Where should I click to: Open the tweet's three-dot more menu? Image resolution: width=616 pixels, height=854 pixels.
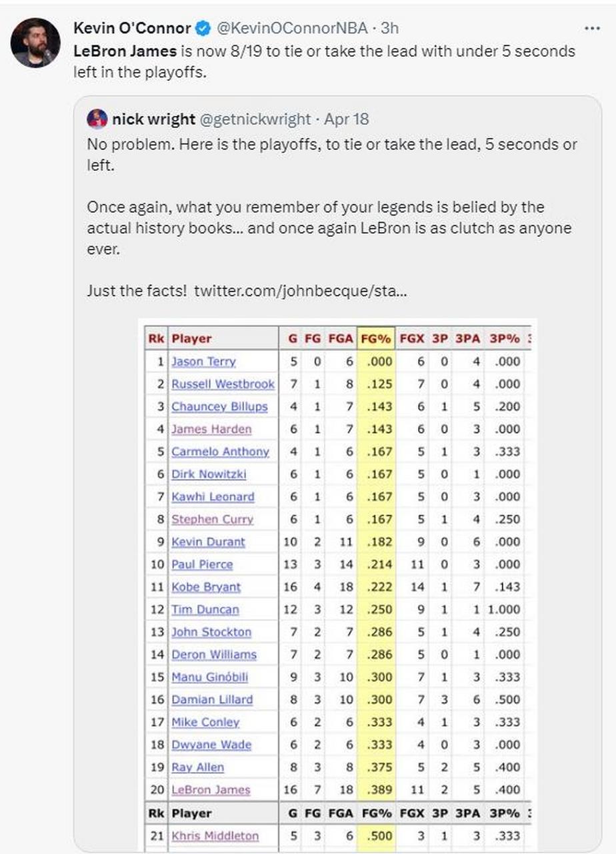tap(591, 29)
